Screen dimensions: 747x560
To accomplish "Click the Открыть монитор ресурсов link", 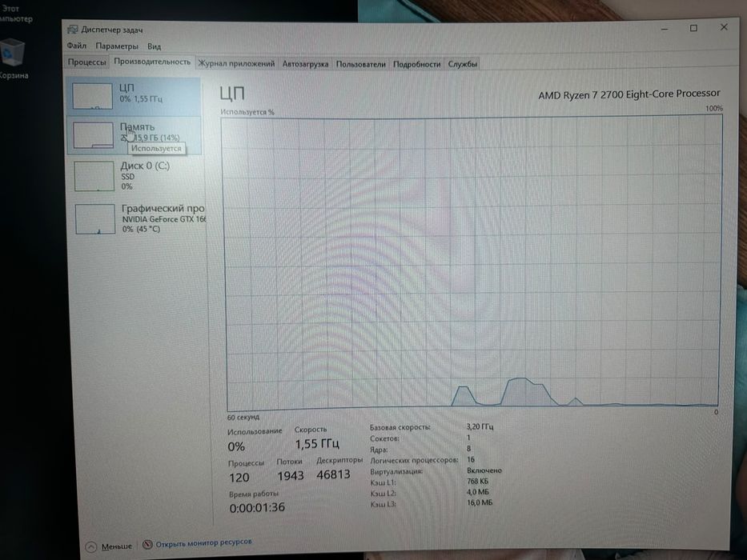I will click(x=203, y=543).
